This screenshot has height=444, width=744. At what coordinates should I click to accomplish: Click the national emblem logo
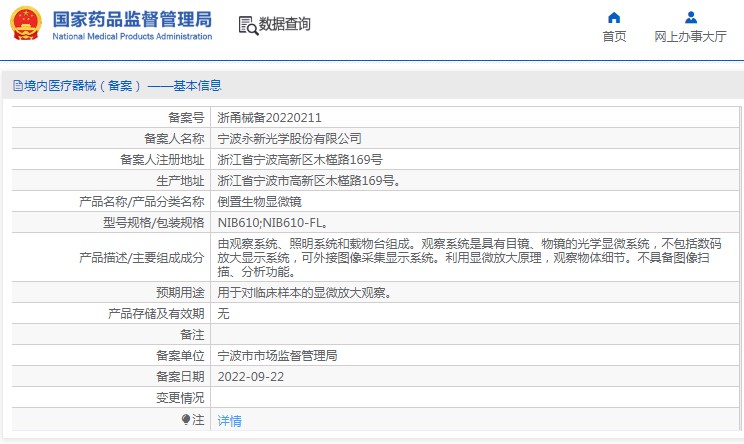point(26,24)
